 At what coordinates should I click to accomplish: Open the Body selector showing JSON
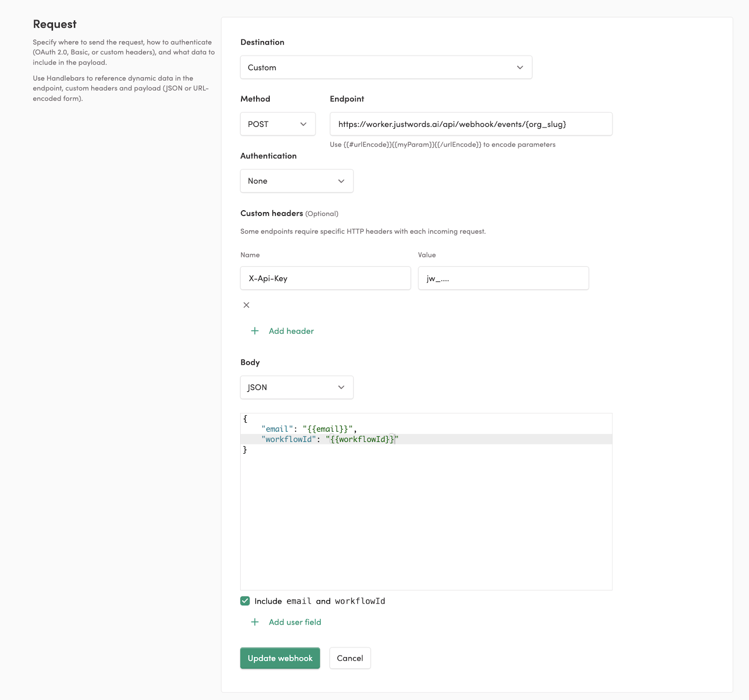pyautogui.click(x=296, y=387)
